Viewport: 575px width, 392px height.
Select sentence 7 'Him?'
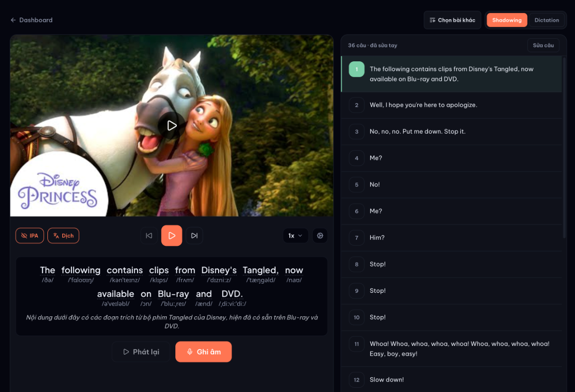point(451,238)
